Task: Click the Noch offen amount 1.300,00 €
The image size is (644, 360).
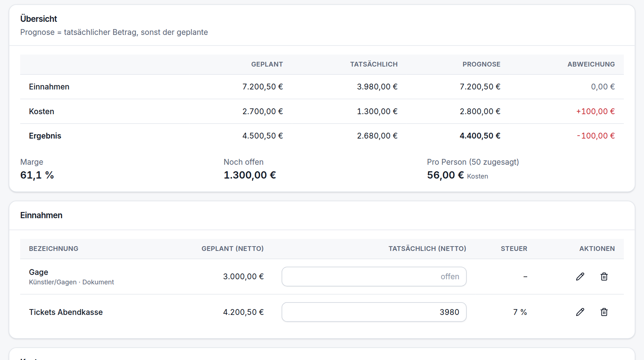Action: coord(250,175)
